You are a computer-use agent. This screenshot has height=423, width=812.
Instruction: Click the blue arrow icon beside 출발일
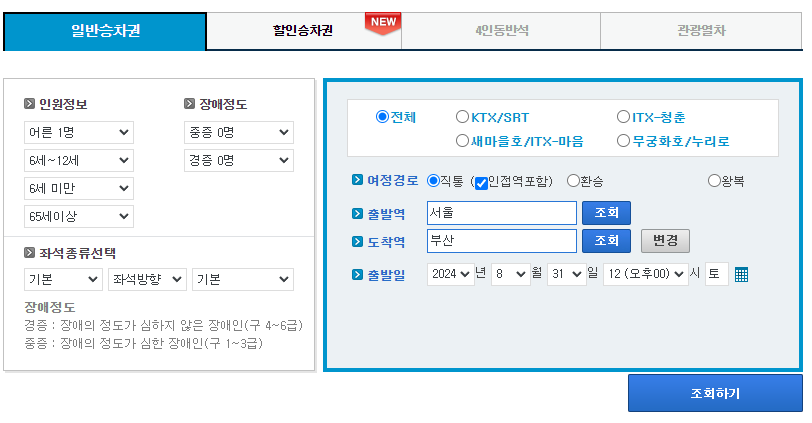357,274
